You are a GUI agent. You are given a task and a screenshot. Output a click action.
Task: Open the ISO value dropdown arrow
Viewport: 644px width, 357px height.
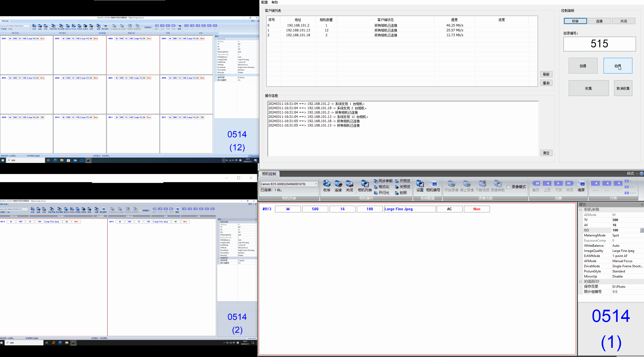tap(642, 230)
